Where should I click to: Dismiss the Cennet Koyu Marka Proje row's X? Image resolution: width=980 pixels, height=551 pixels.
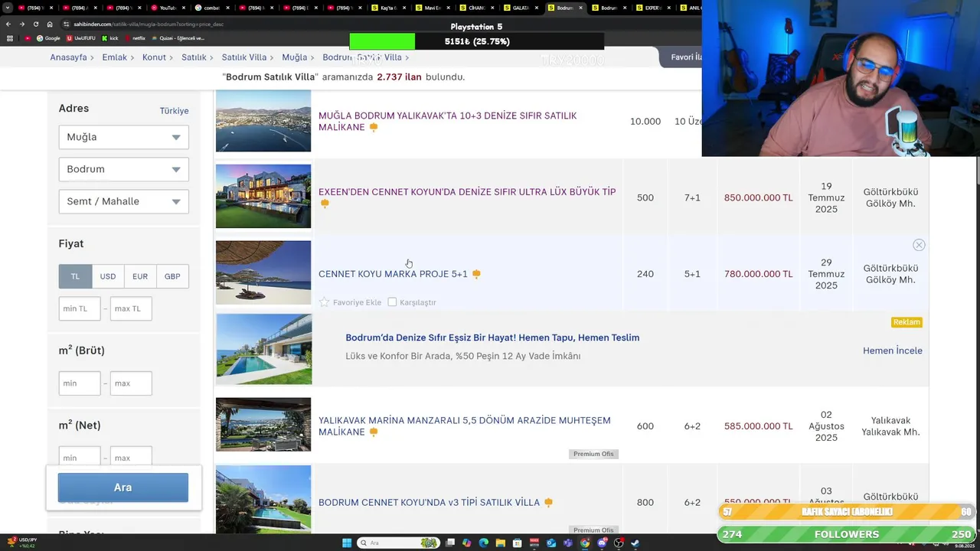(x=919, y=245)
